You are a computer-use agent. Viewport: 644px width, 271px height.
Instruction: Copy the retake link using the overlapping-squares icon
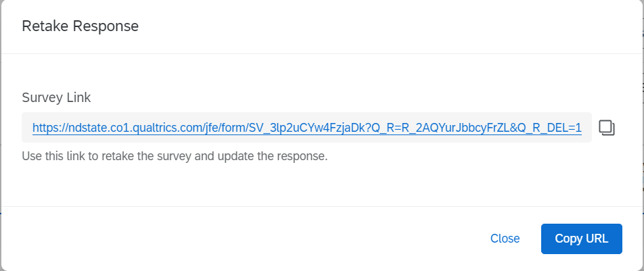tap(607, 128)
